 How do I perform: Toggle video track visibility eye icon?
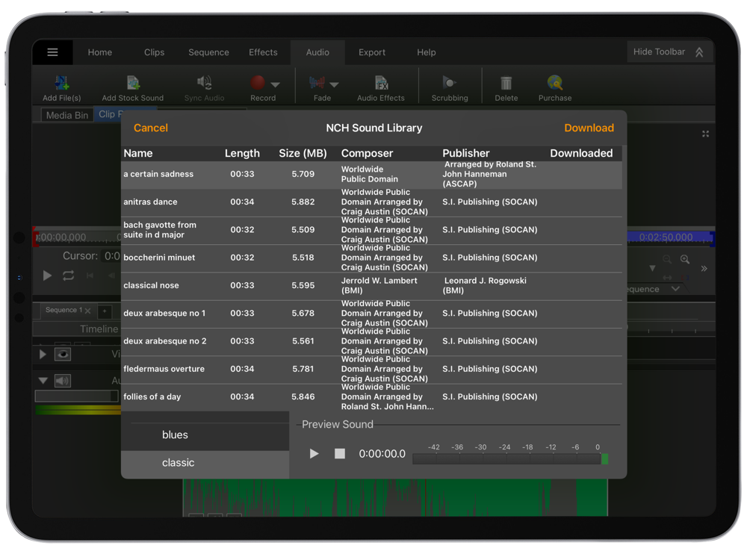[63, 354]
